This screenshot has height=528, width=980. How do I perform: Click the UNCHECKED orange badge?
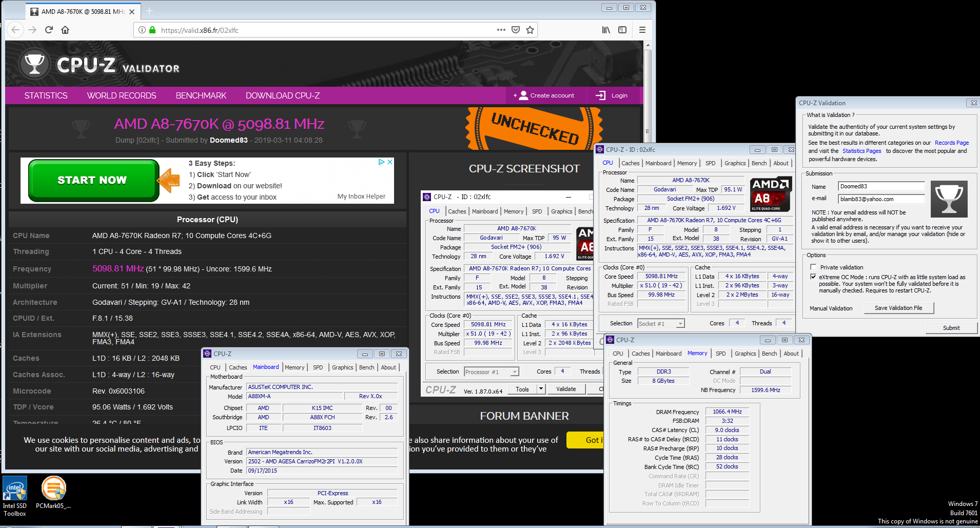534,129
